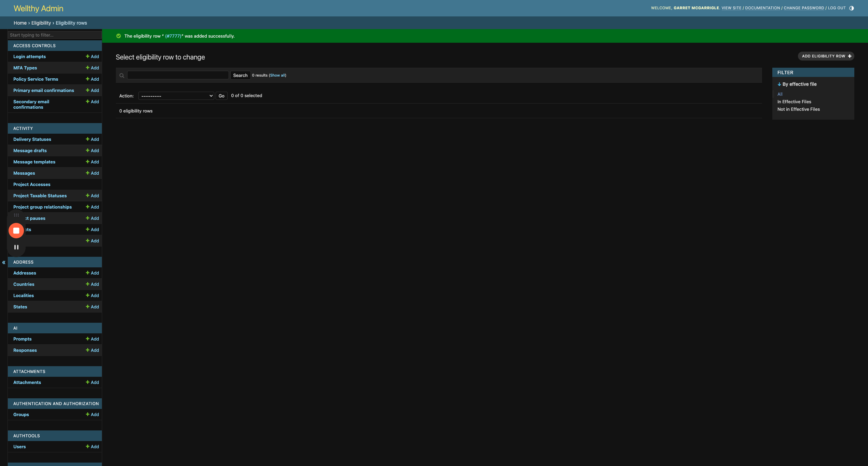
Task: Toggle the dark/light theme icon
Action: coord(851,8)
